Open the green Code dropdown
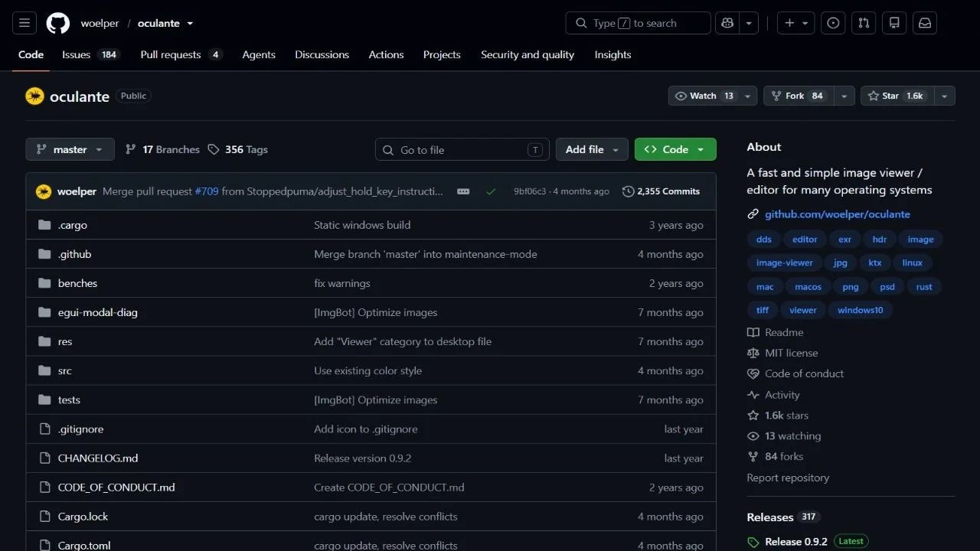980x551 pixels. coord(675,149)
